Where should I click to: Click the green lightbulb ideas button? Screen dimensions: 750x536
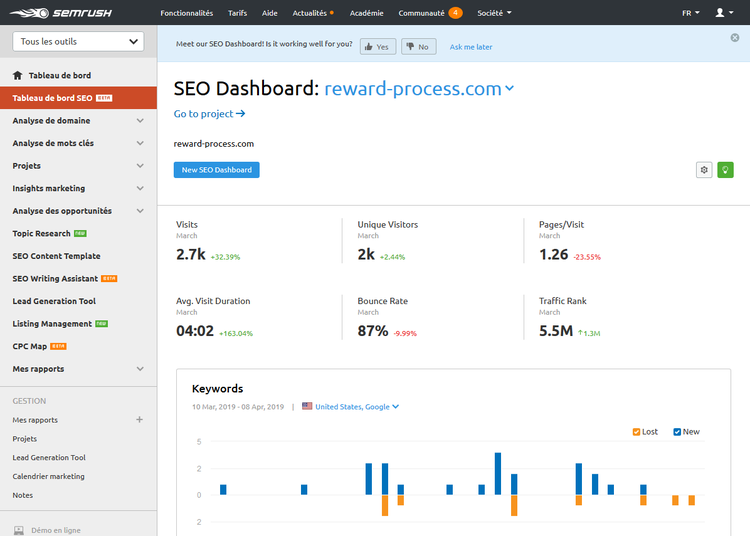(725, 170)
